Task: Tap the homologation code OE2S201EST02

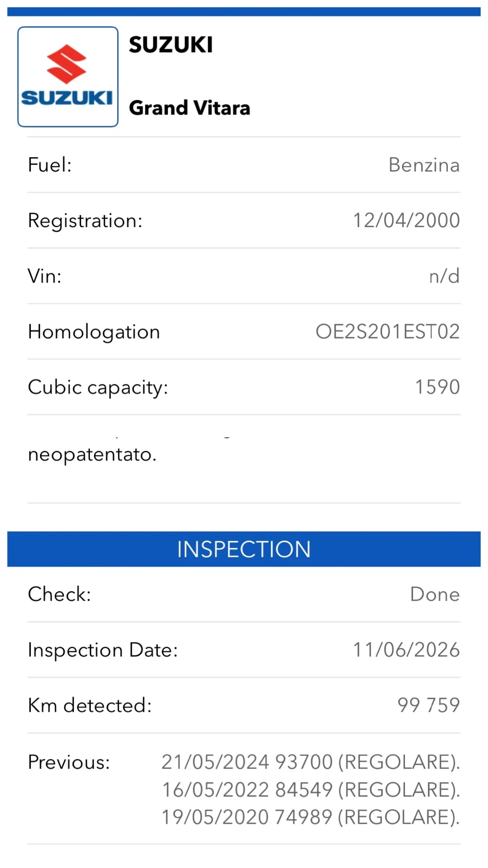Action: tap(388, 332)
